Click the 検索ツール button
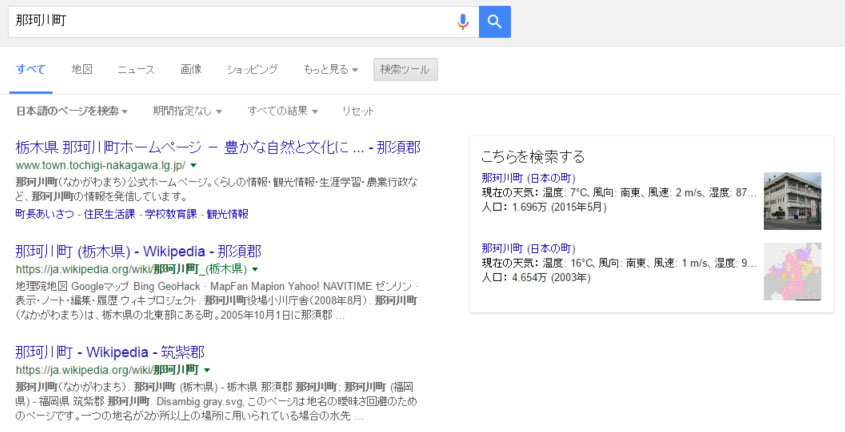The width and height of the screenshot is (845, 432). tap(405, 69)
